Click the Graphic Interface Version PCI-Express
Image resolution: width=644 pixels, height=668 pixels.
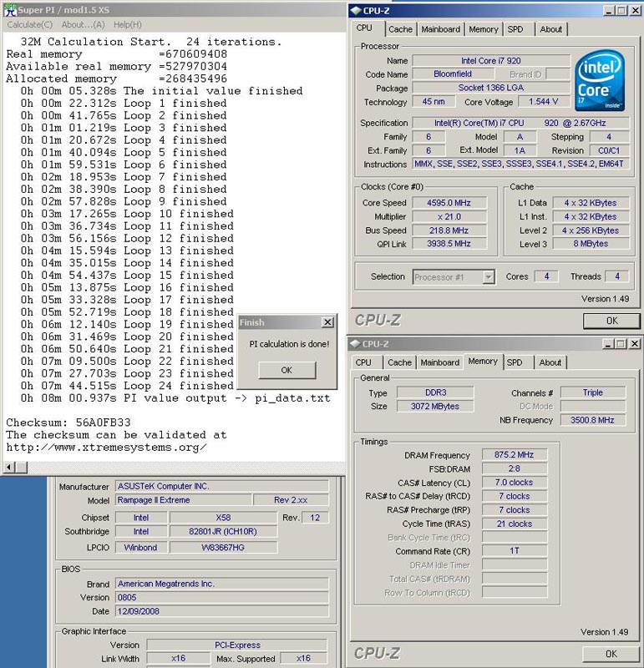237,645
